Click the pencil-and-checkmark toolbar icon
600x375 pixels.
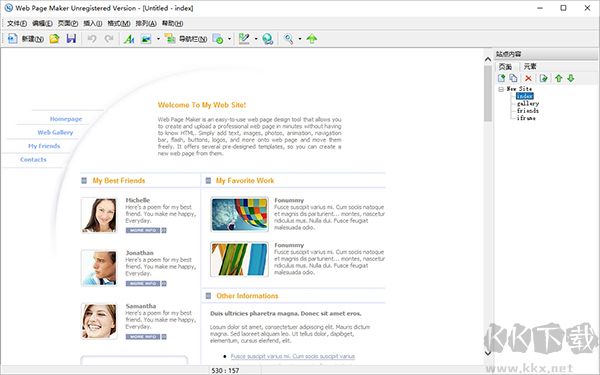[244, 39]
